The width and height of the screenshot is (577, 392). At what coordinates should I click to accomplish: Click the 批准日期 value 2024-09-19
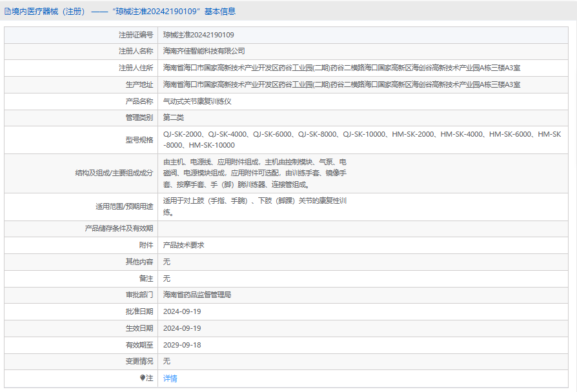(182, 311)
